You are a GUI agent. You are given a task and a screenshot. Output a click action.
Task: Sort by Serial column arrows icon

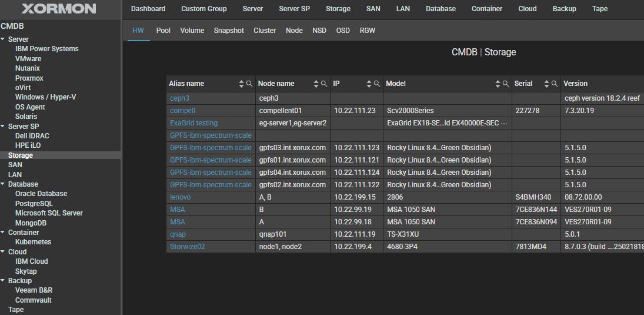[x=546, y=84]
